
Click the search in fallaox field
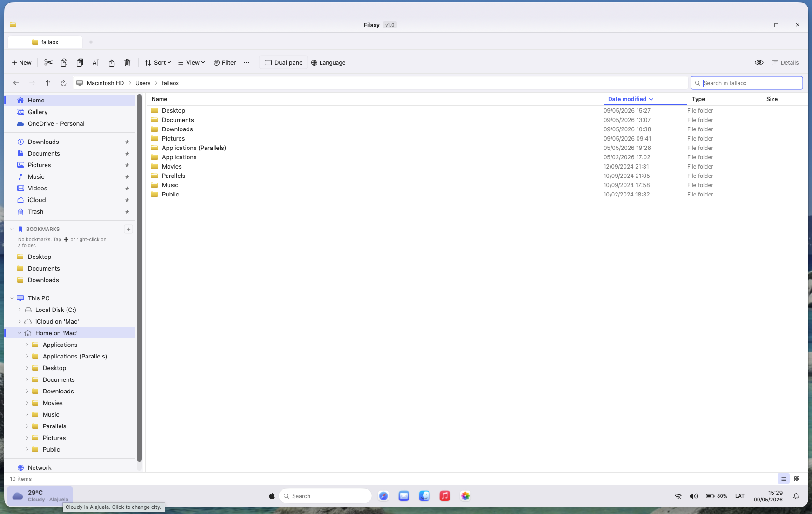(x=747, y=83)
